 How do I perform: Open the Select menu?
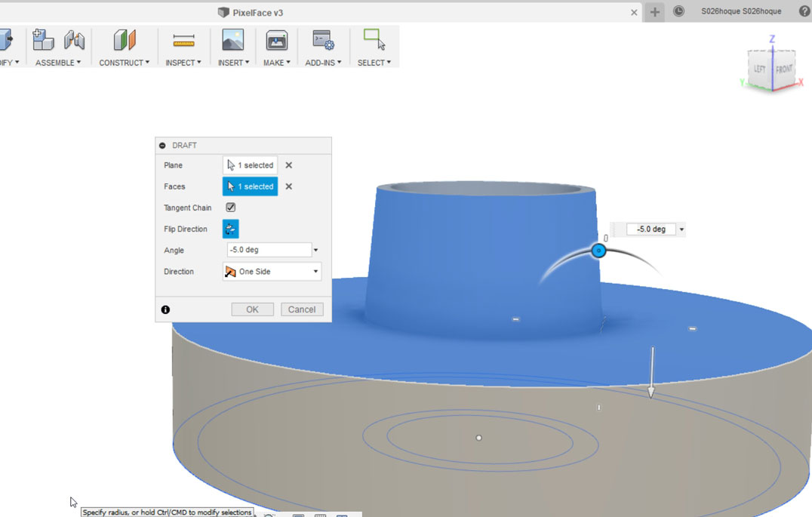[x=374, y=62]
